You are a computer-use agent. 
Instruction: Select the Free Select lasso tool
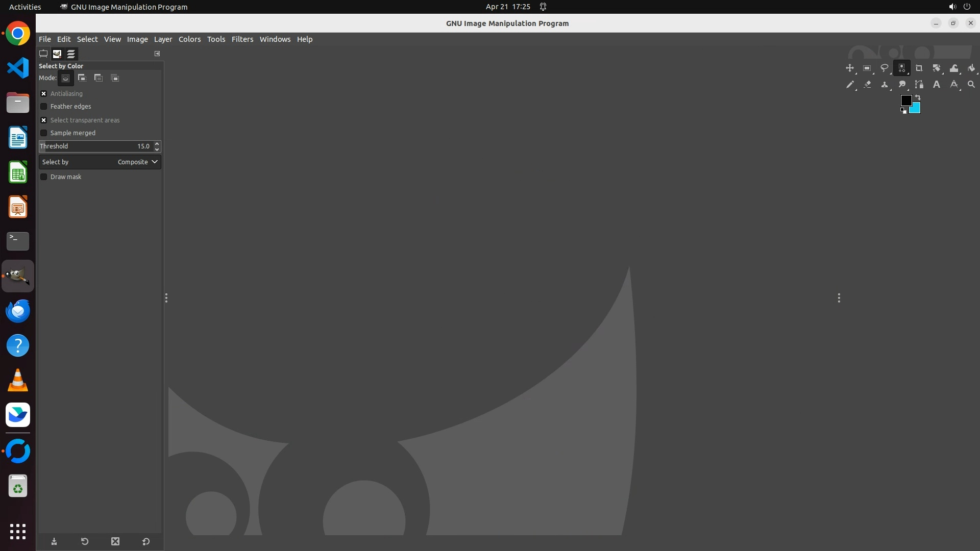click(x=884, y=68)
